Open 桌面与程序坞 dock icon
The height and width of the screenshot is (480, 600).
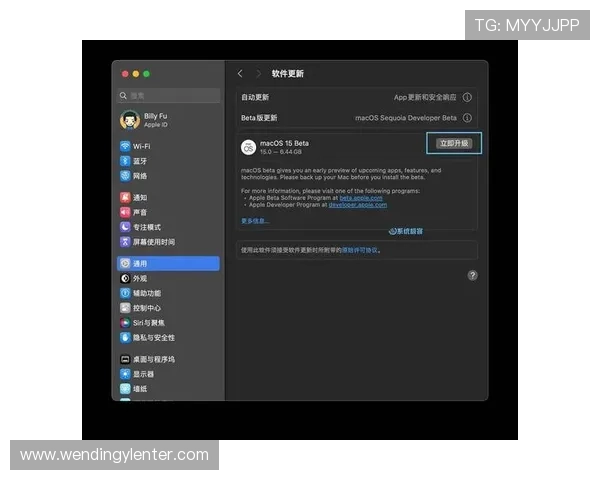coord(125,359)
